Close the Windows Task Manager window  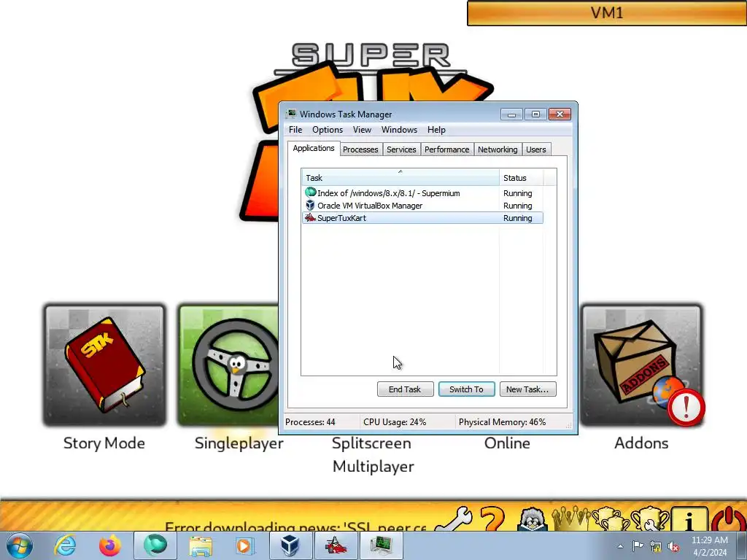click(560, 114)
